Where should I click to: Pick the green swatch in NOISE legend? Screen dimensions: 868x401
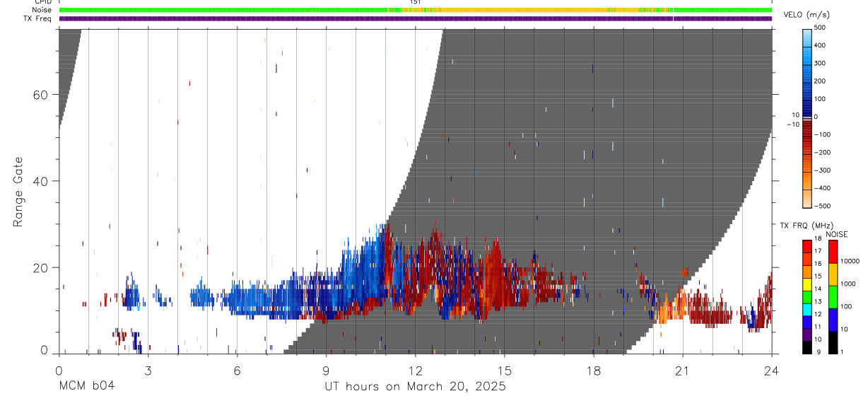(x=833, y=296)
